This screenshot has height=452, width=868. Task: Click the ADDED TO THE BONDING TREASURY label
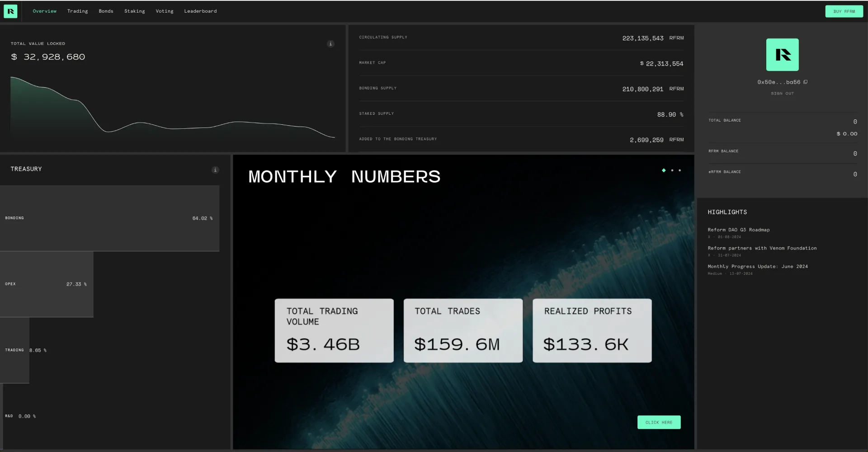(x=398, y=139)
